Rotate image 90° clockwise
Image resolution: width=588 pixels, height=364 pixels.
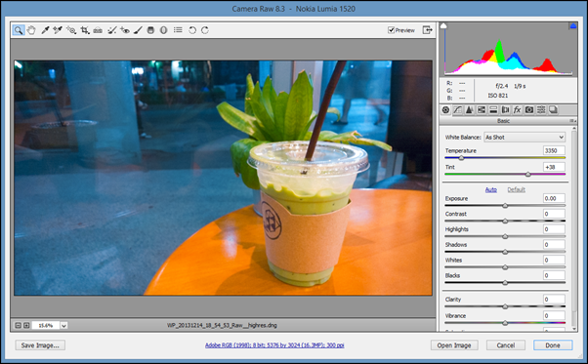click(205, 30)
